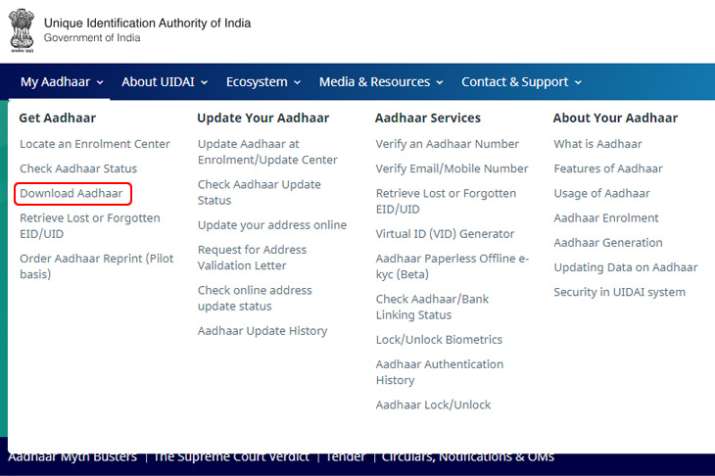Open Lock/Unlock Biometrics link

click(439, 340)
